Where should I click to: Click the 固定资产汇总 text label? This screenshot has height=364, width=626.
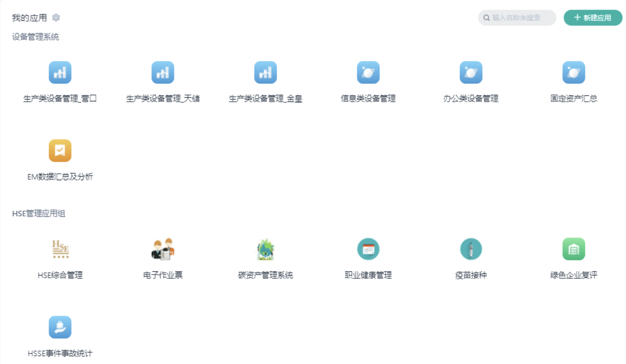tap(574, 99)
